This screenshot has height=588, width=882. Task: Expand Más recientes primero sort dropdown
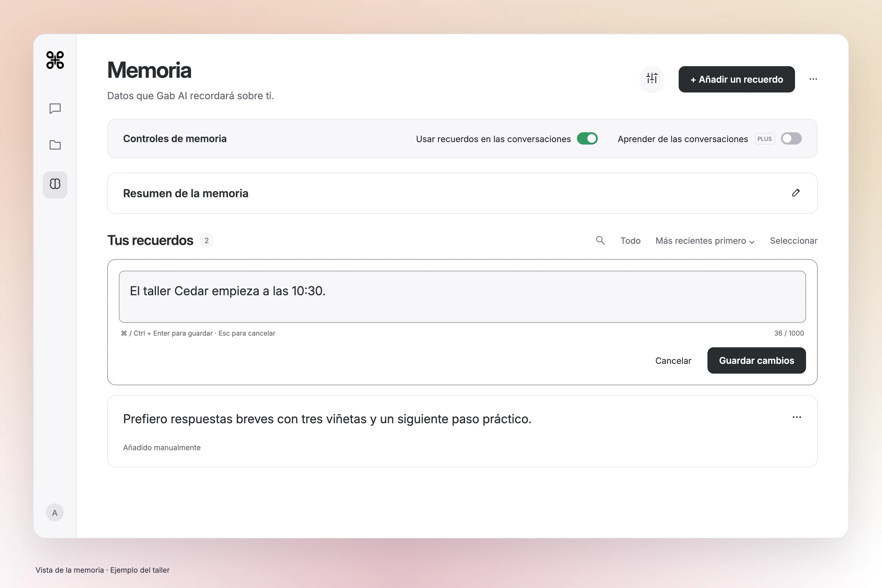[x=705, y=241]
